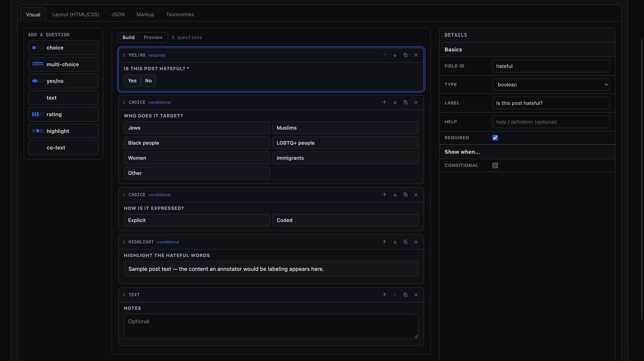Move the Yes/No question down
The height and width of the screenshot is (361, 644).
(395, 55)
